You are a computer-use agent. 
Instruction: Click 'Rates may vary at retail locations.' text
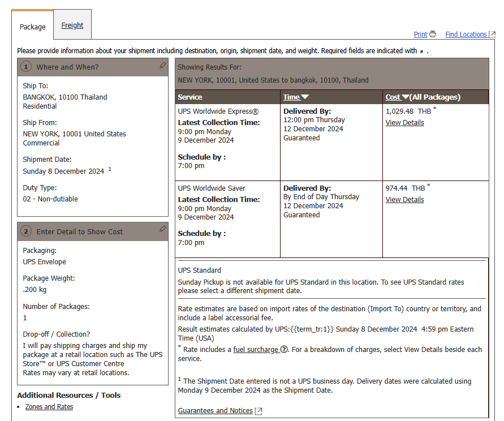pos(76,372)
